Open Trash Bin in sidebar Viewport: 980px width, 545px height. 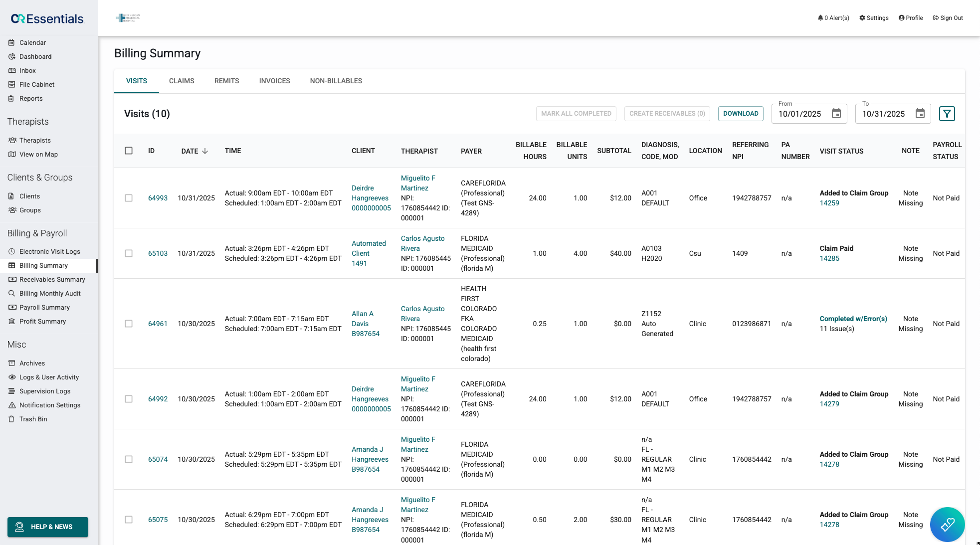(x=33, y=419)
